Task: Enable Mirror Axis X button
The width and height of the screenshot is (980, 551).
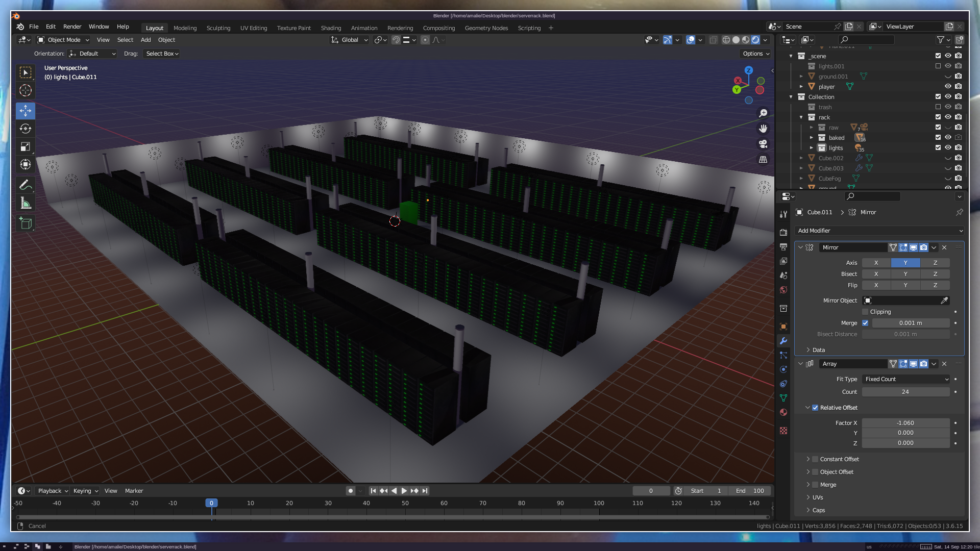Action: coord(876,263)
